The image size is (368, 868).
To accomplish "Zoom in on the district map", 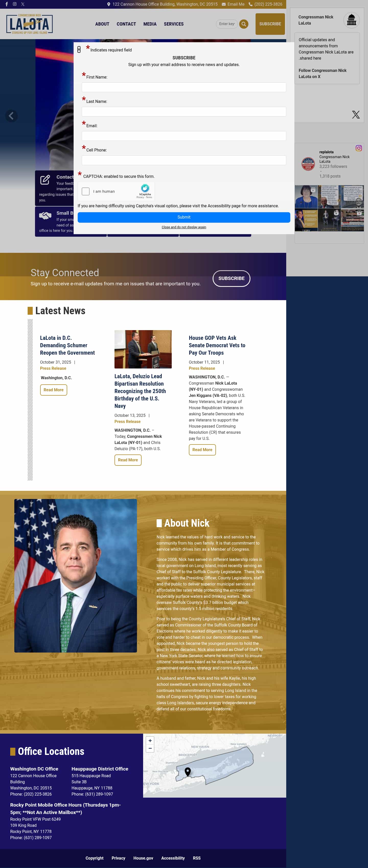I will pyautogui.click(x=150, y=741).
